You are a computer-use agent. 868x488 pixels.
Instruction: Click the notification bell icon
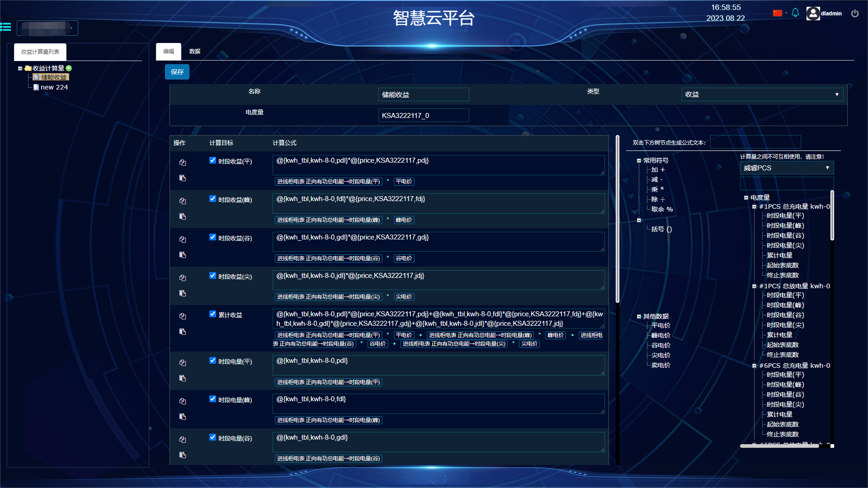coord(795,13)
